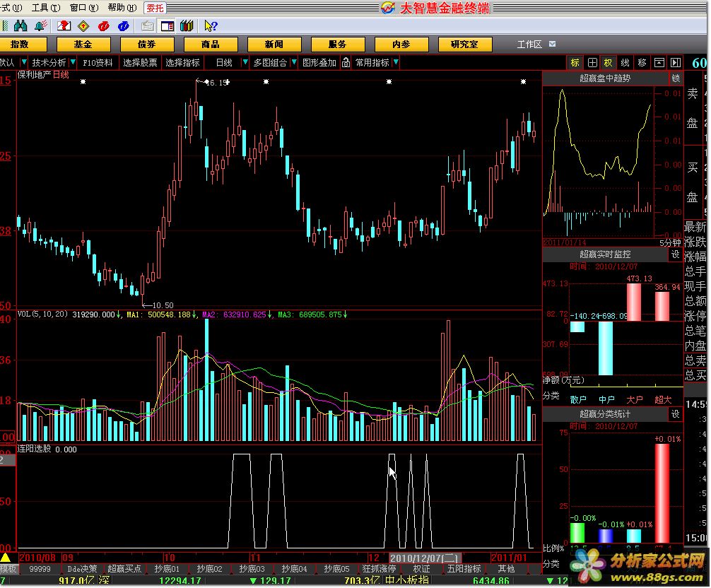
Task: Click the 保利地产 stock name label
Action: click(x=35, y=75)
